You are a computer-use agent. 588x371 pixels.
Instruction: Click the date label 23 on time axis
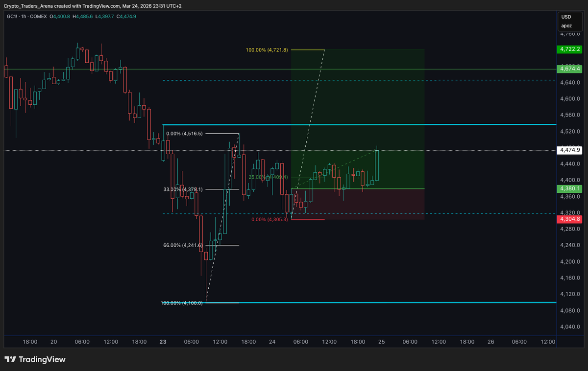point(163,342)
